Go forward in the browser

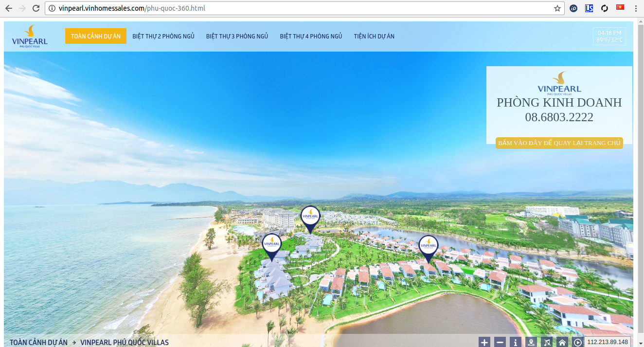(22, 8)
